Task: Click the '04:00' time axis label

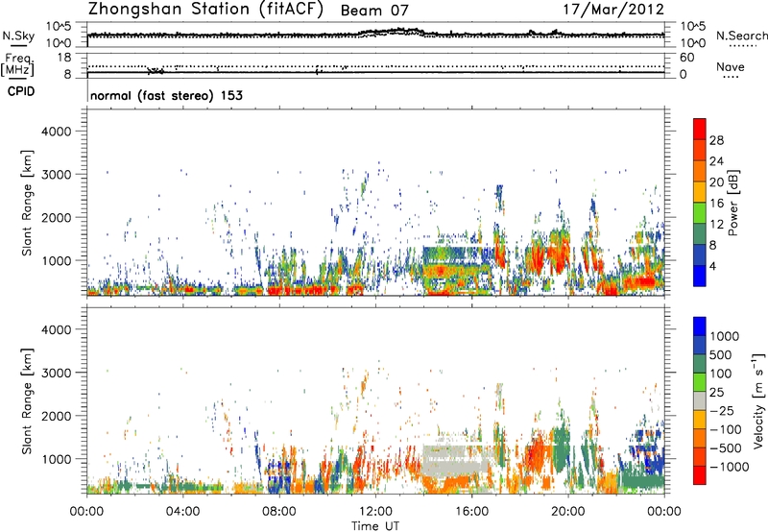Action: pyautogui.click(x=182, y=512)
